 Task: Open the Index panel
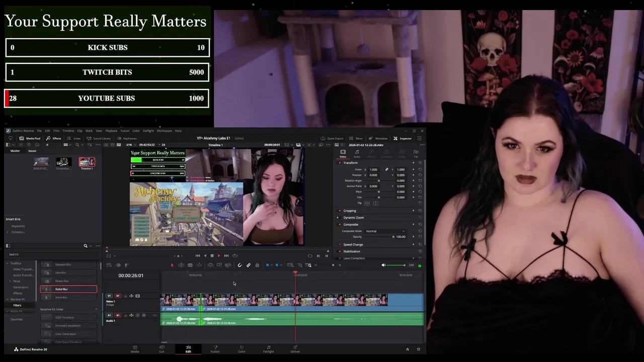coord(74,138)
